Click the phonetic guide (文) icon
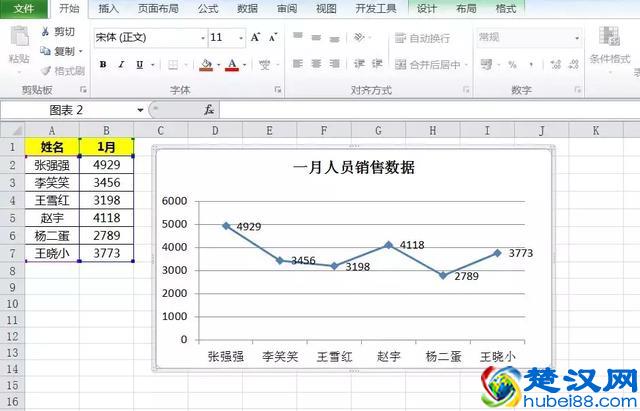Screen dimensions: 640x411 coord(264,64)
